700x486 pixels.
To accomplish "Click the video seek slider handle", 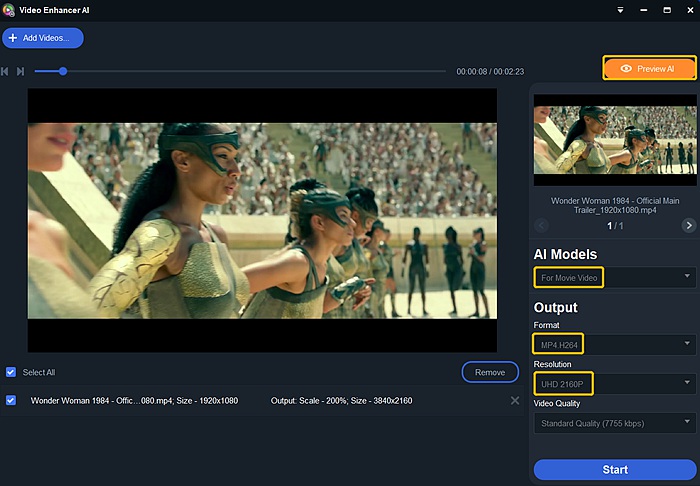I will tap(63, 71).
